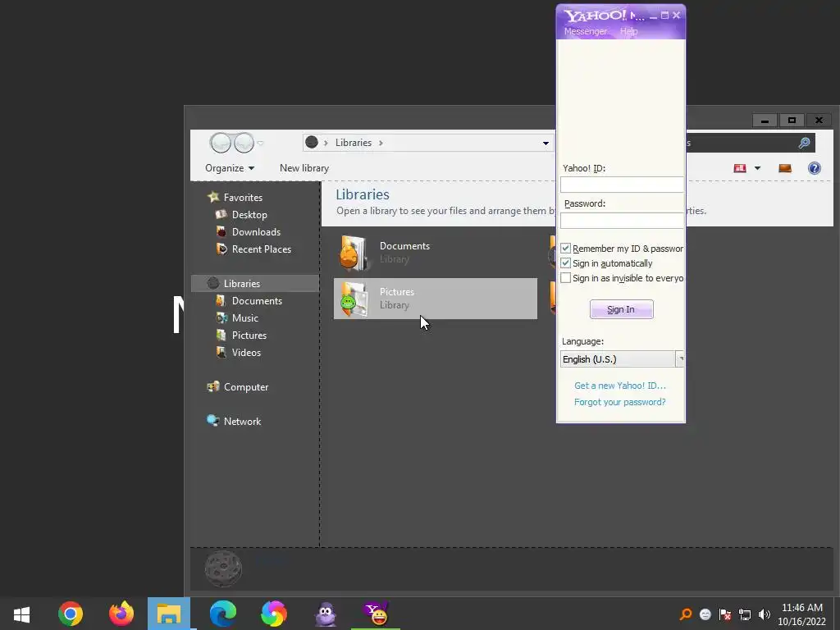Select Computer in the navigation pane
The height and width of the screenshot is (630, 840).
[246, 387]
